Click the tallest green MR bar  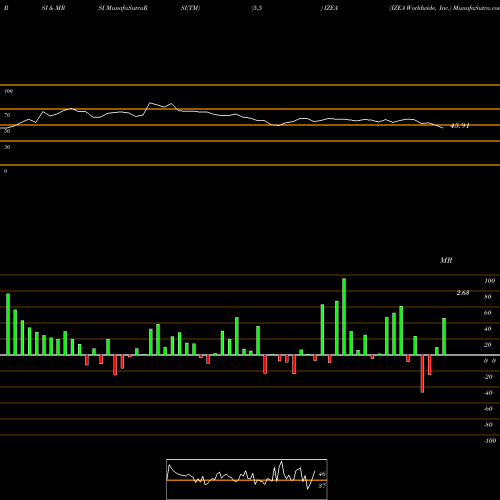pyautogui.click(x=344, y=316)
